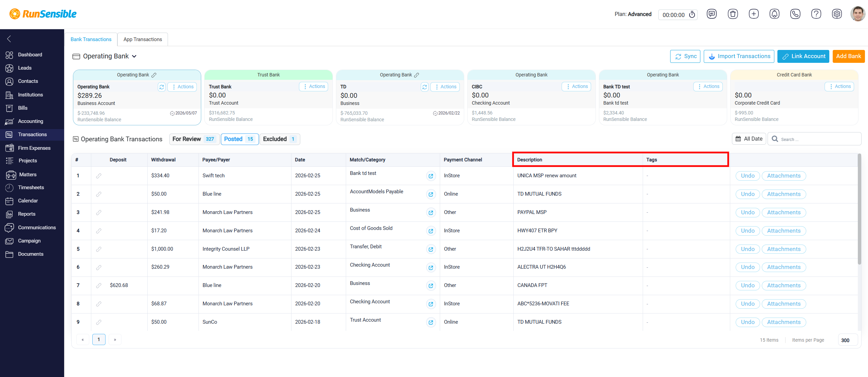
Task: Select the For Review 327 filter
Action: (x=194, y=139)
